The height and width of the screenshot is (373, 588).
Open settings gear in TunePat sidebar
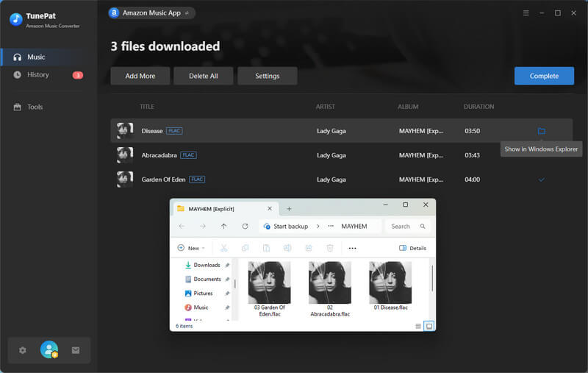[23, 350]
